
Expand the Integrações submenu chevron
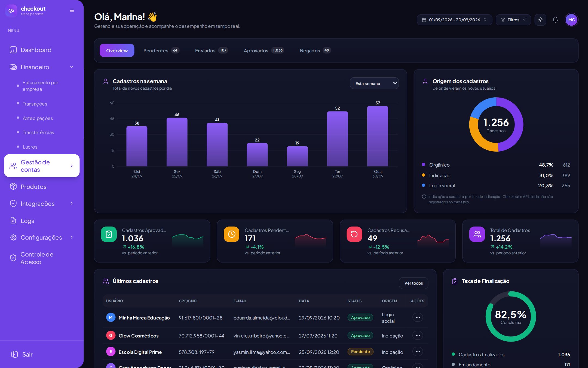pyautogui.click(x=72, y=203)
